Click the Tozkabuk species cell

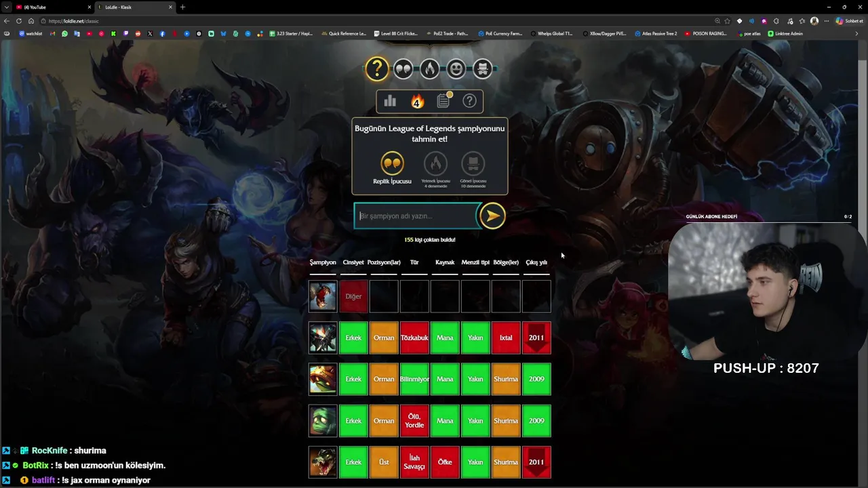pos(414,338)
